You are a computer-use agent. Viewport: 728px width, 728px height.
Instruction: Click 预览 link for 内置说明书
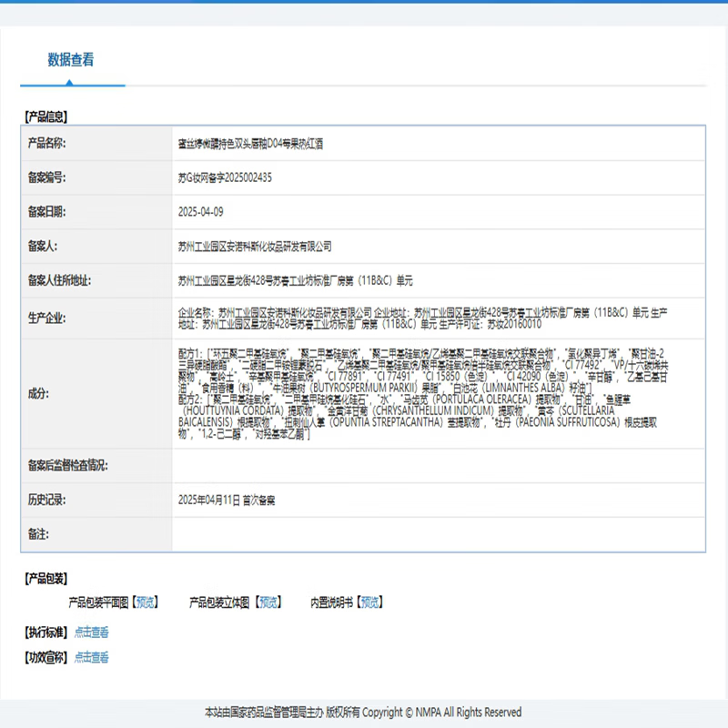tap(369, 602)
